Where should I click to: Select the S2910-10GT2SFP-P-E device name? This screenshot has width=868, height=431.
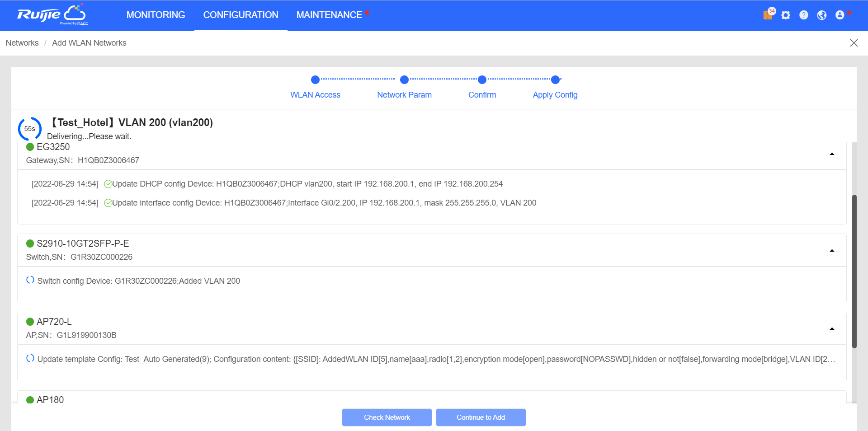(x=83, y=244)
